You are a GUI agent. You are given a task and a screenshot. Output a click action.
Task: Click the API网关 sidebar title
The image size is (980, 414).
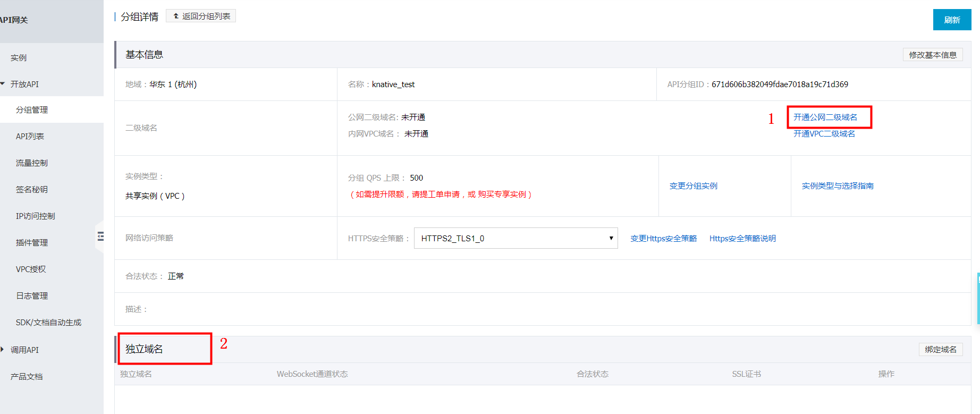[14, 20]
